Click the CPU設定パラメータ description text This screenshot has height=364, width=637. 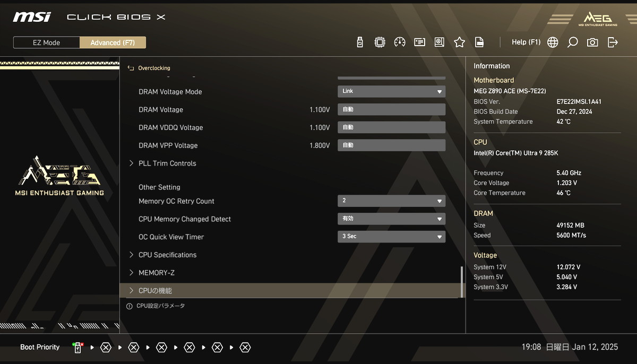pyautogui.click(x=161, y=306)
